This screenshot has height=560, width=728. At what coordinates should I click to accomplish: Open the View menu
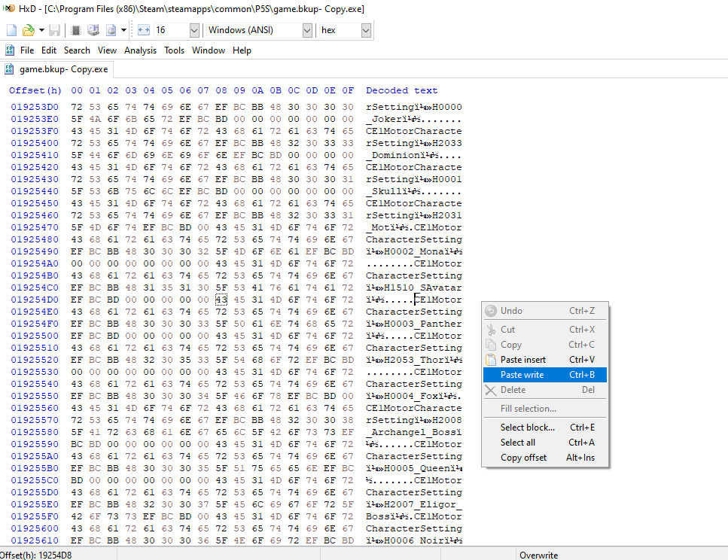tap(107, 50)
